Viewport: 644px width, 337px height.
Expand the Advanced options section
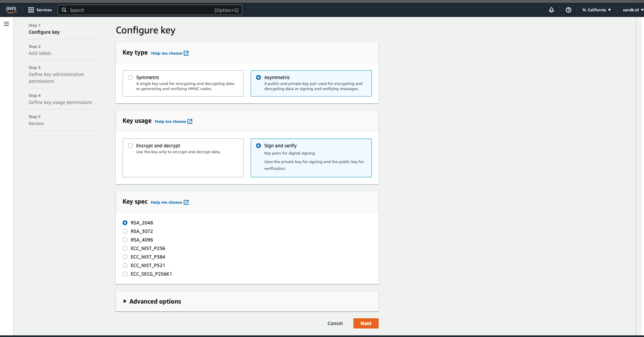click(x=152, y=301)
